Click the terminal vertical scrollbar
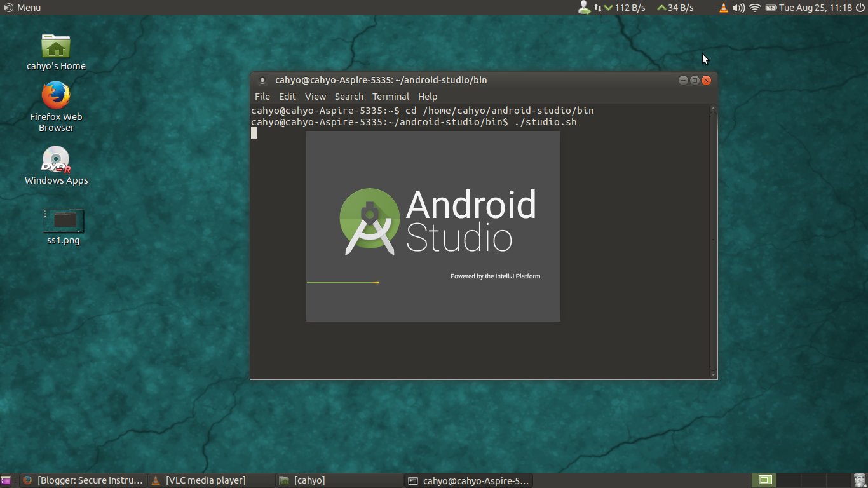The height and width of the screenshot is (488, 868). [x=713, y=241]
